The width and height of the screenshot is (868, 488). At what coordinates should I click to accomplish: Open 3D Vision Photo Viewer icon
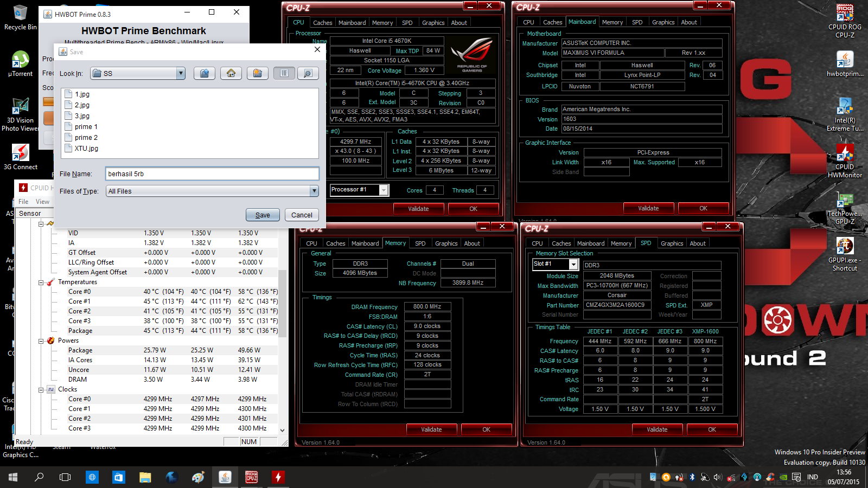click(x=20, y=114)
